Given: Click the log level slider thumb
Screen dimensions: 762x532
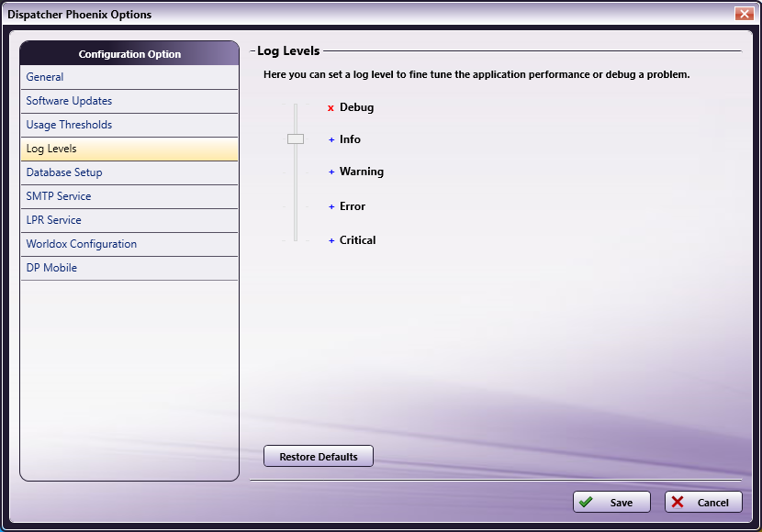Looking at the screenshot, I should [x=296, y=139].
